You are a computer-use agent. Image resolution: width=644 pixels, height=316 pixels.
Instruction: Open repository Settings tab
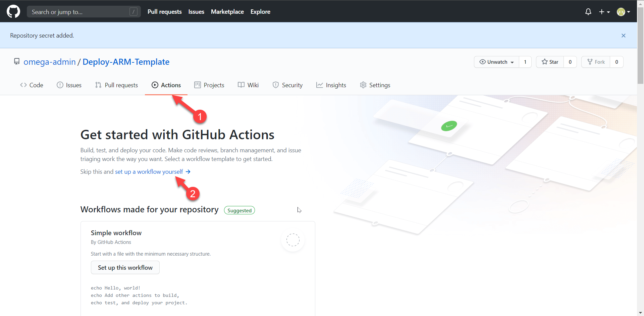375,85
